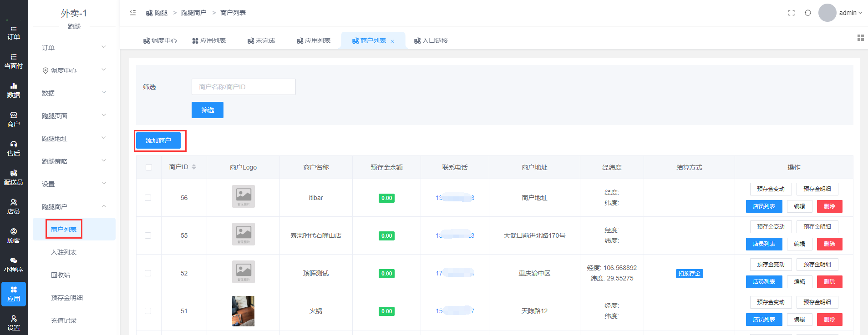Open the 数据 section in dark sidebar
Image resolution: width=868 pixels, height=335 pixels.
(14, 90)
